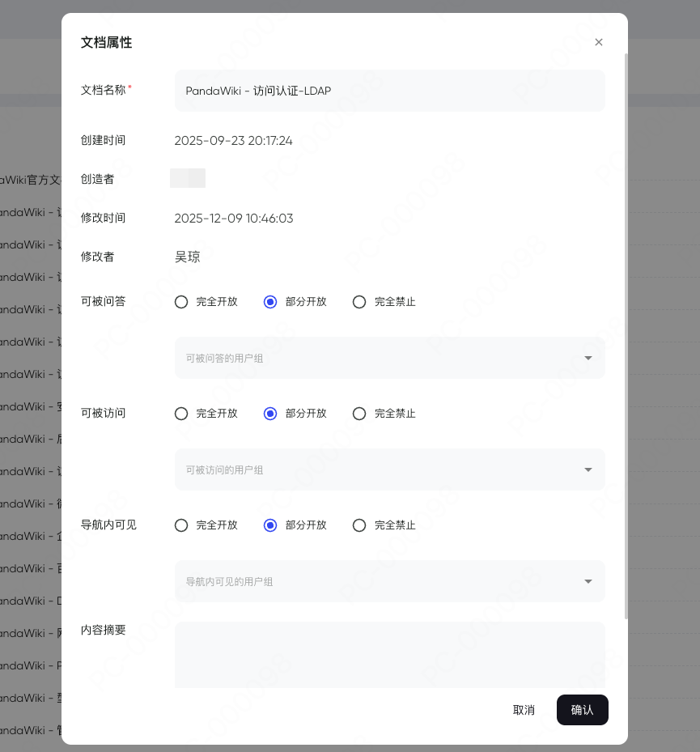700x752 pixels.
Task: Click the arrow of 可被访问的用户组 selector
Action: (588, 470)
